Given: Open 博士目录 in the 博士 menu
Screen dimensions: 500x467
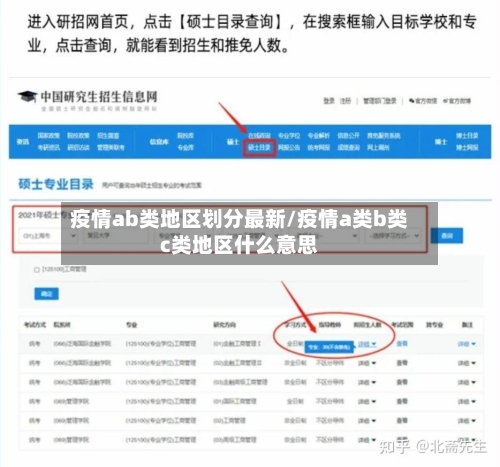Looking at the screenshot, I should pyautogui.click(x=467, y=136).
